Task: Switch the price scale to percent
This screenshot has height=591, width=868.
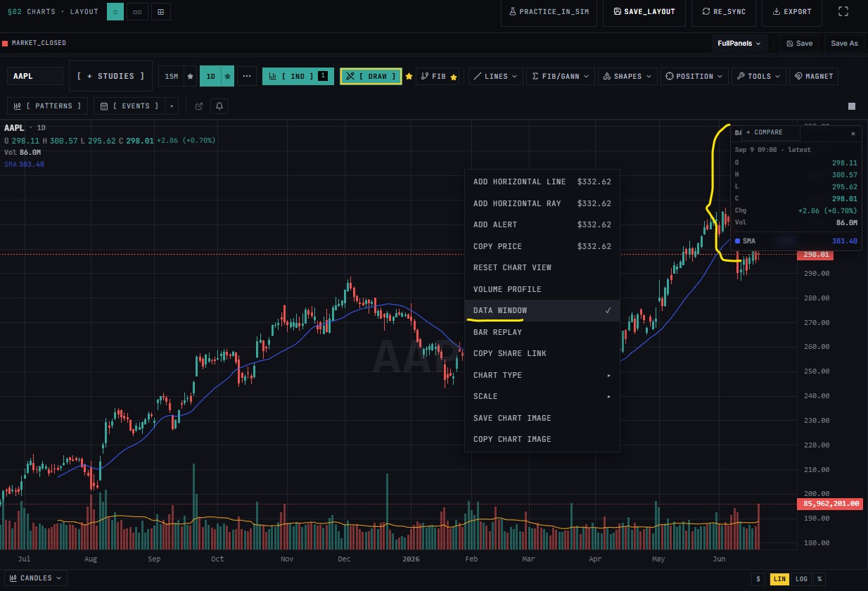Action: (819, 579)
